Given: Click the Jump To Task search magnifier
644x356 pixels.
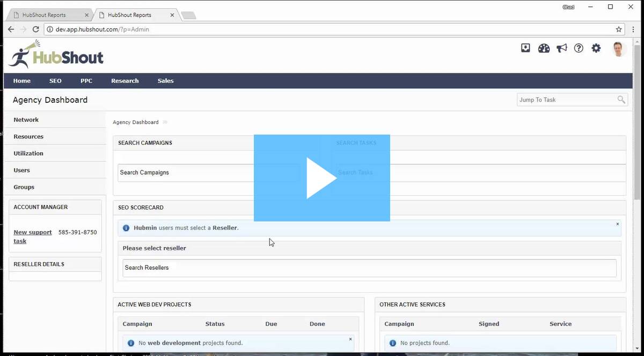Looking at the screenshot, I should tap(621, 100).
